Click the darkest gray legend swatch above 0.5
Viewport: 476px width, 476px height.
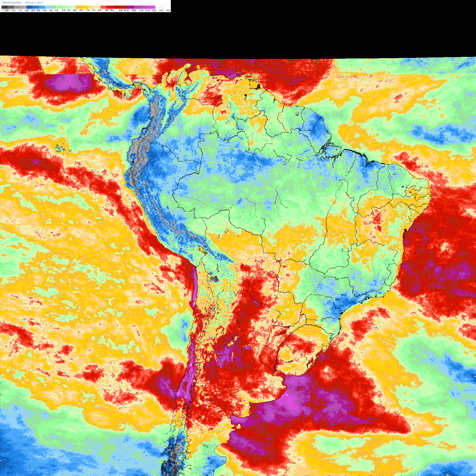[4, 7]
